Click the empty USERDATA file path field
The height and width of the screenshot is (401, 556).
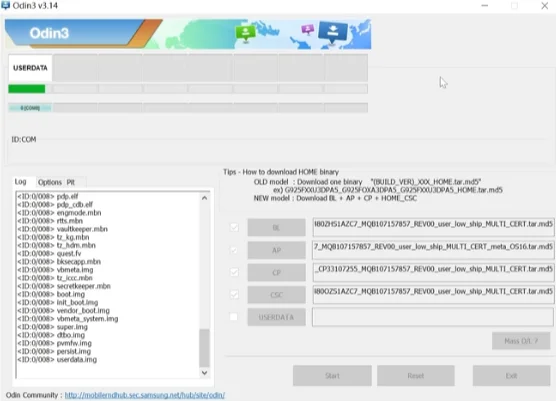(x=433, y=317)
